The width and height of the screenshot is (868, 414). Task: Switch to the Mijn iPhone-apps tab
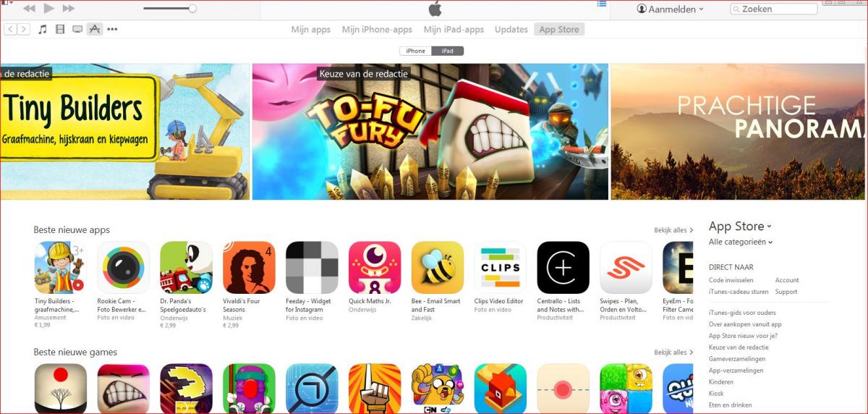377,30
